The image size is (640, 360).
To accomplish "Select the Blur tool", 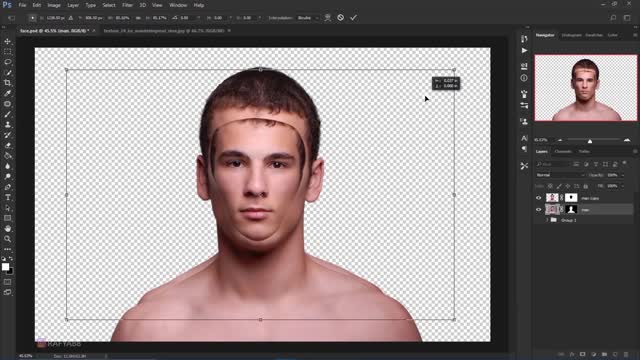I will 7,166.
